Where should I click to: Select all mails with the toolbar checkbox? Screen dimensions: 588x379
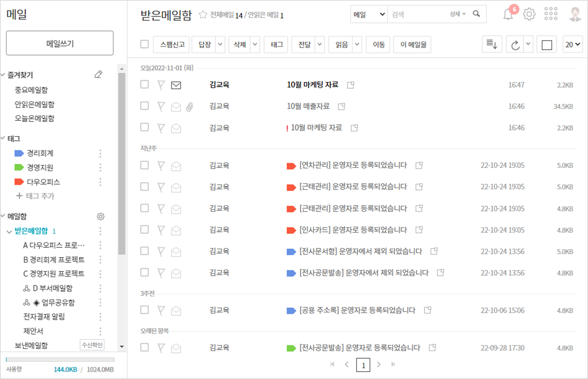(144, 44)
